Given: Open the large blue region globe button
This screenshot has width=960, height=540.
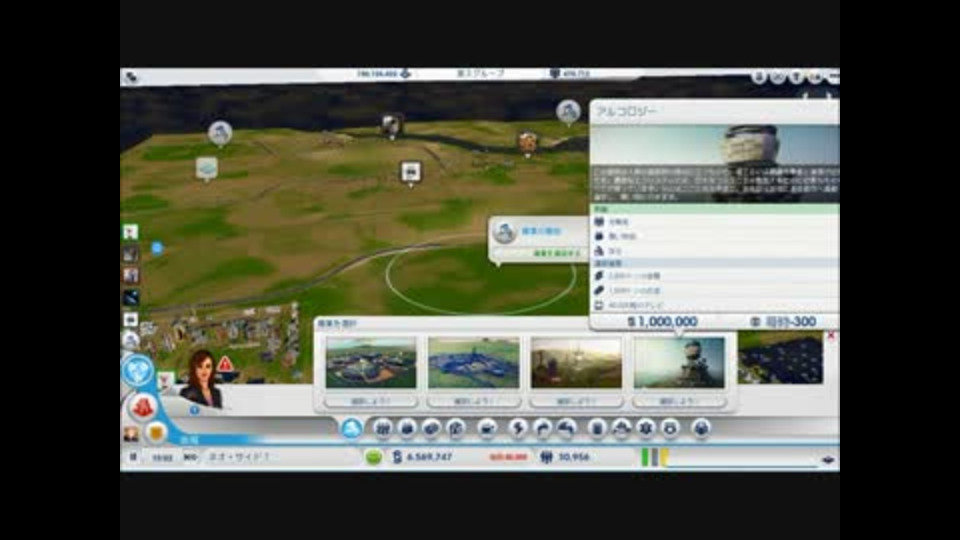Looking at the screenshot, I should [137, 370].
